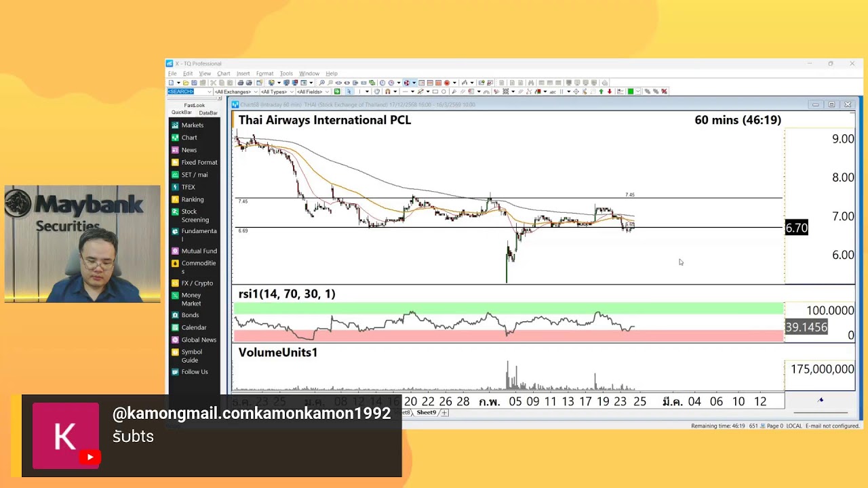The width and height of the screenshot is (868, 488).
Task: Select the ellipse drawing tool
Action: [x=444, y=91]
